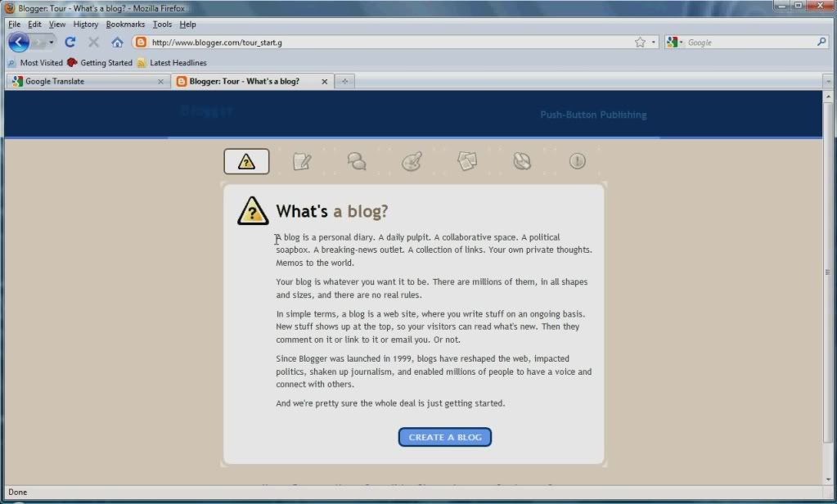Close the Google Translate tab
This screenshot has width=837, height=504.
pos(160,81)
